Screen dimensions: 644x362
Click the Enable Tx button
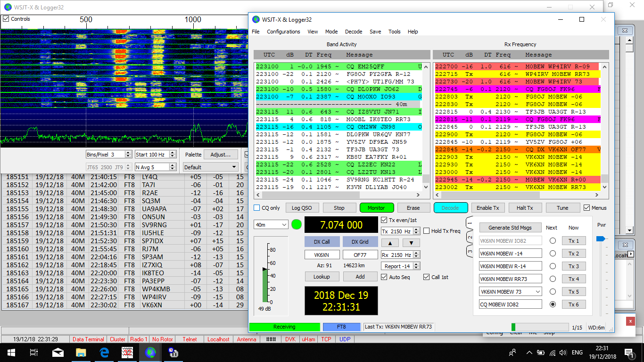[x=487, y=208]
